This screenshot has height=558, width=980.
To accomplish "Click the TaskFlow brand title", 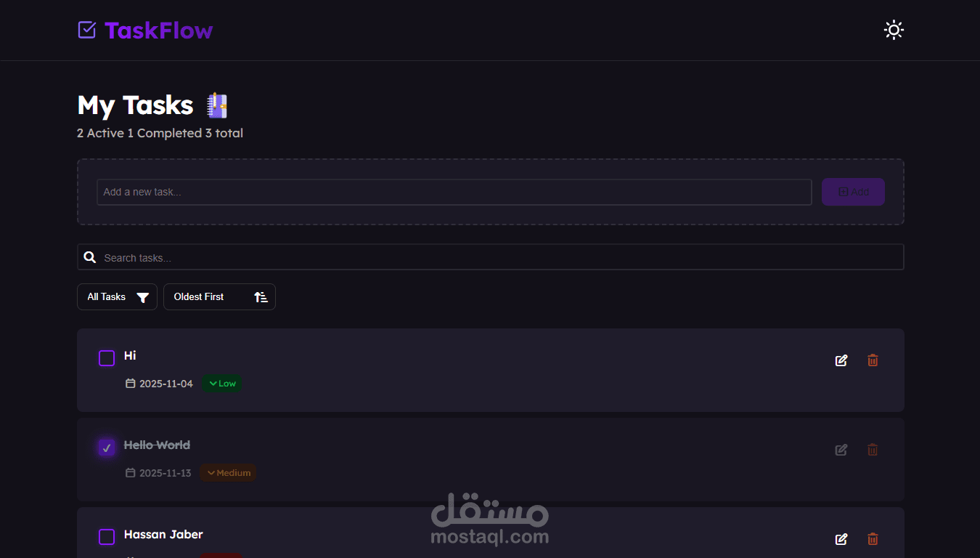I will tap(158, 30).
